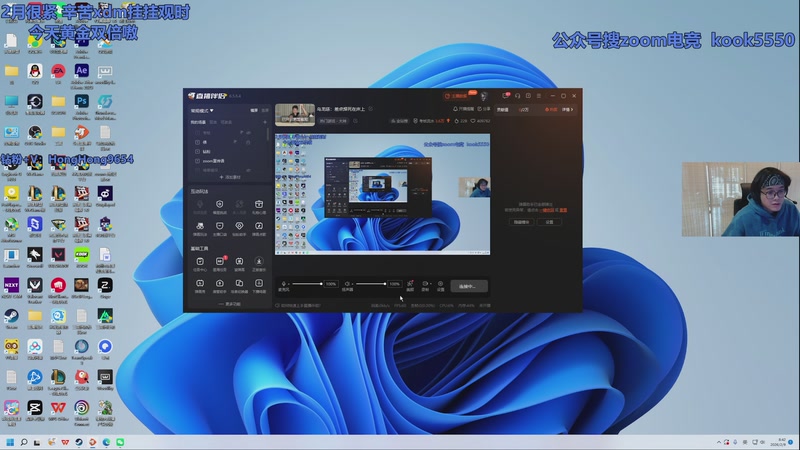Open the settings gear next to record
The height and width of the screenshot is (450, 800).
coord(440,284)
